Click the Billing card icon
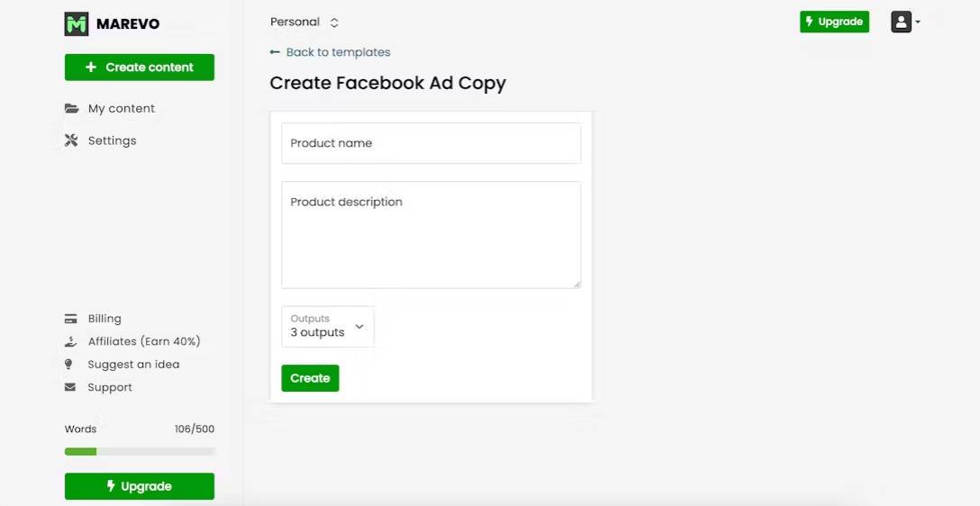The image size is (980, 506). point(70,319)
